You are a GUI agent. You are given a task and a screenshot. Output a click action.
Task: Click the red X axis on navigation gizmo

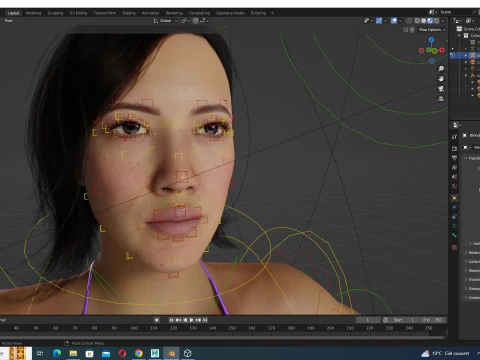(442, 50)
